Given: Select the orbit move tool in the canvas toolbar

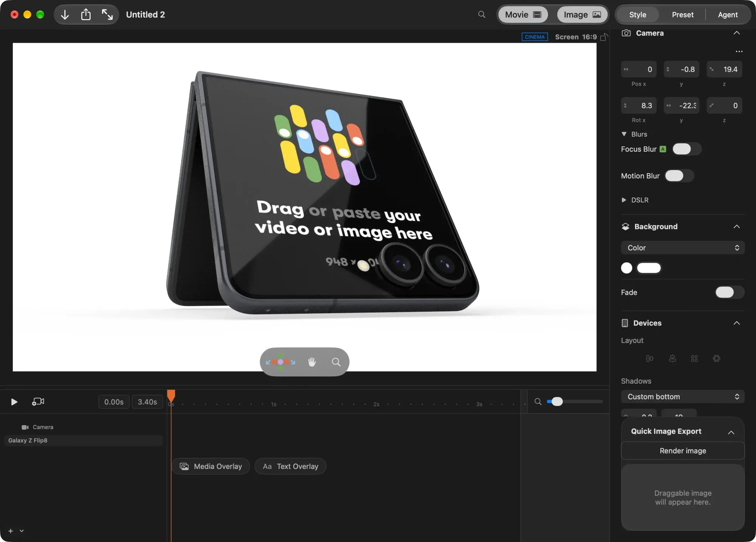Looking at the screenshot, I should click(280, 362).
